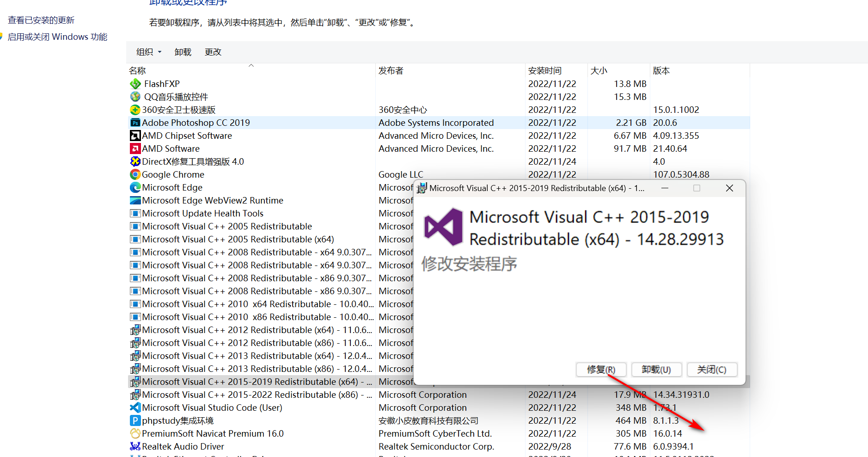This screenshot has width=868, height=457.
Task: Click the Visual C++ 2015-2022 (x86) installer icon
Action: [x=135, y=395]
